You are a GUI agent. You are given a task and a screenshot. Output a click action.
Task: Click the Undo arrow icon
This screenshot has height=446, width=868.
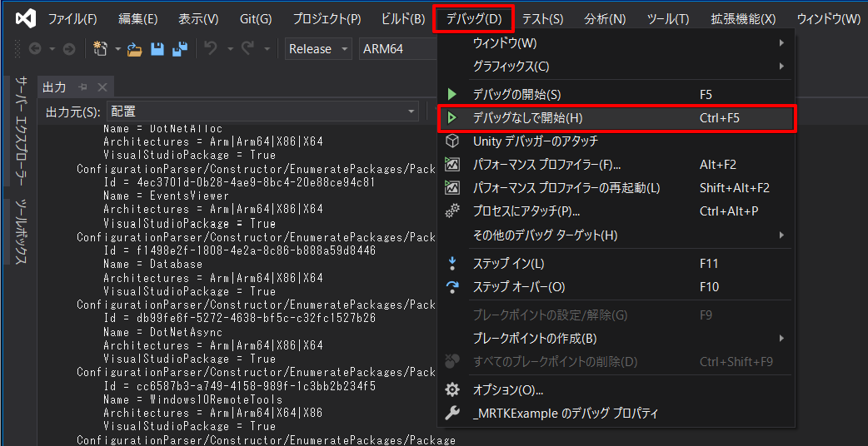coord(211,48)
